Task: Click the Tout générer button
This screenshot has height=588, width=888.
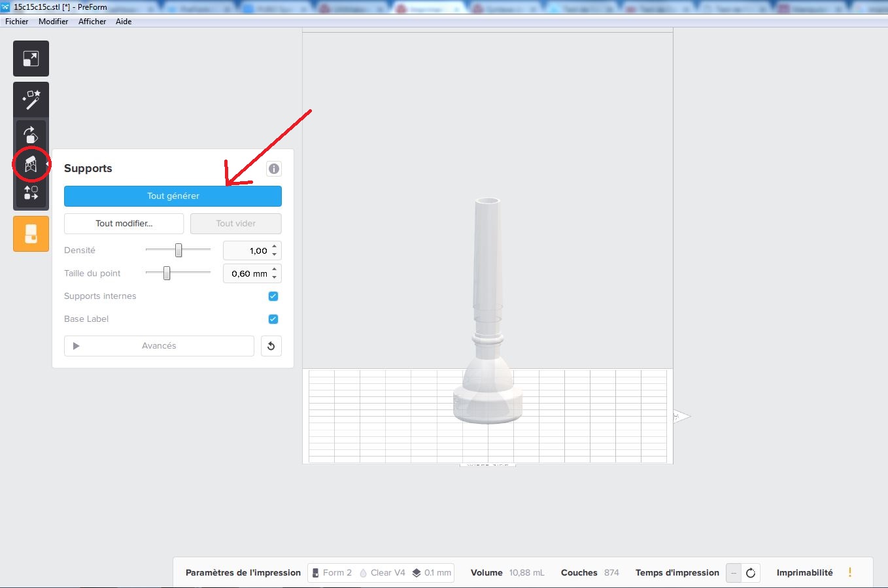Action: point(173,196)
